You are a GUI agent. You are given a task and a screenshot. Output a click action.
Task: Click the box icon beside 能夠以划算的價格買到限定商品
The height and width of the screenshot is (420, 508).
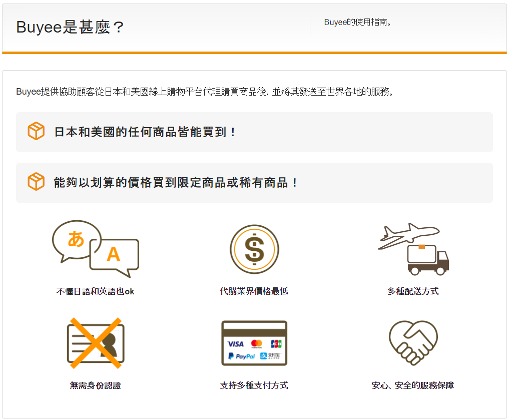click(x=36, y=182)
